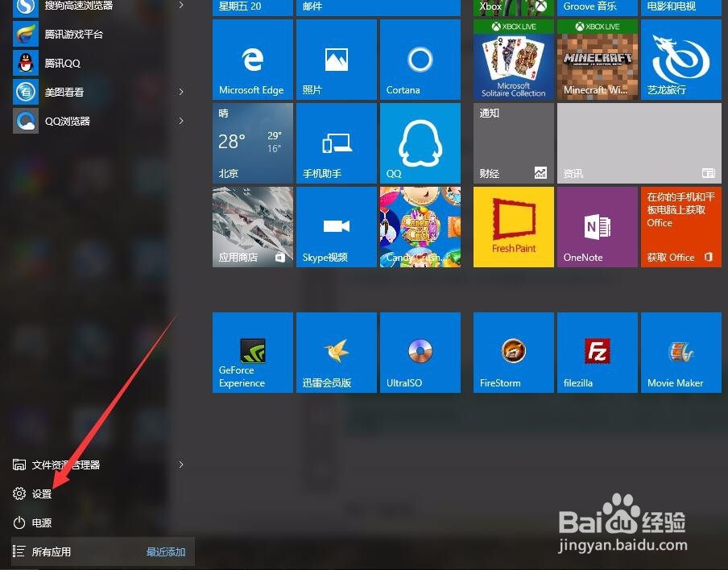
Task: Show 所有应用 all apps
Action: [x=51, y=551]
